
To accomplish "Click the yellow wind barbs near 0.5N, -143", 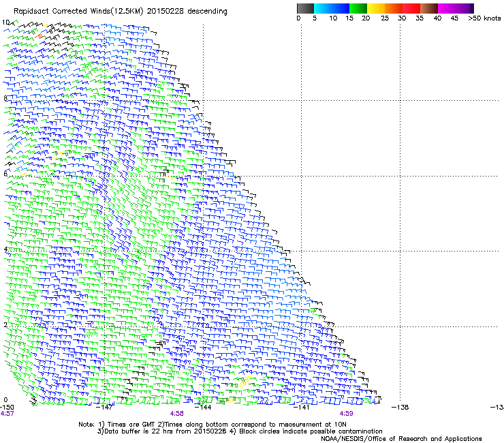I will (x=245, y=382).
